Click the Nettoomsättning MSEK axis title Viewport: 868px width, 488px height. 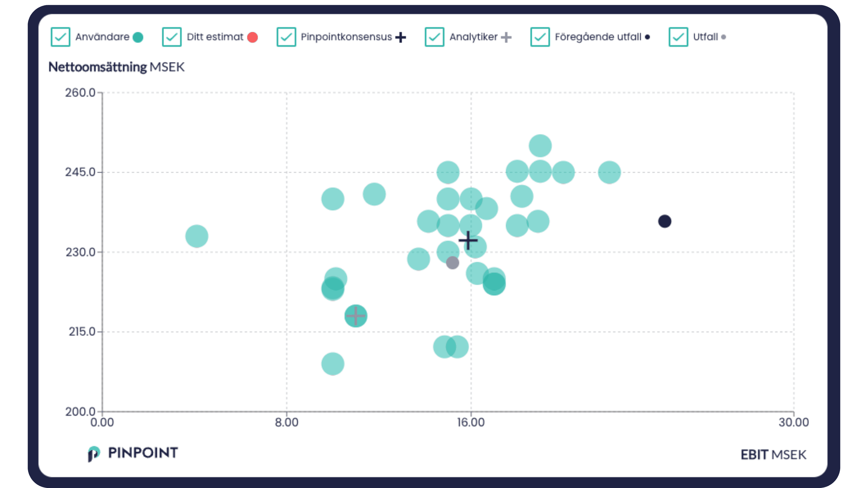coord(117,67)
